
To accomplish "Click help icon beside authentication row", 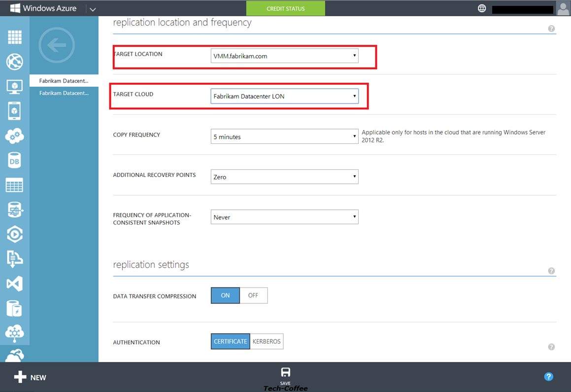I will 551,347.
